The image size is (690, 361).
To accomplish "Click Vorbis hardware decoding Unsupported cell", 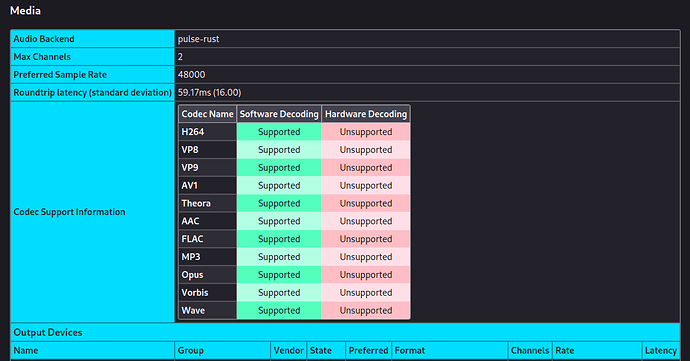I will click(366, 292).
